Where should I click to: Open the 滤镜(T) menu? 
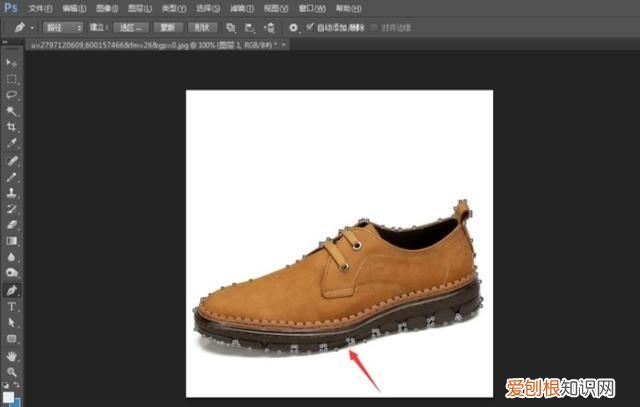tap(242, 9)
